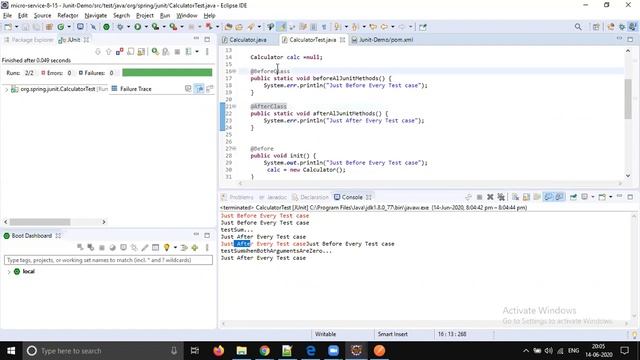Toggle Scroll Lock in Console toolbar
This screenshot has width=640, height=360.
pos(526,197)
